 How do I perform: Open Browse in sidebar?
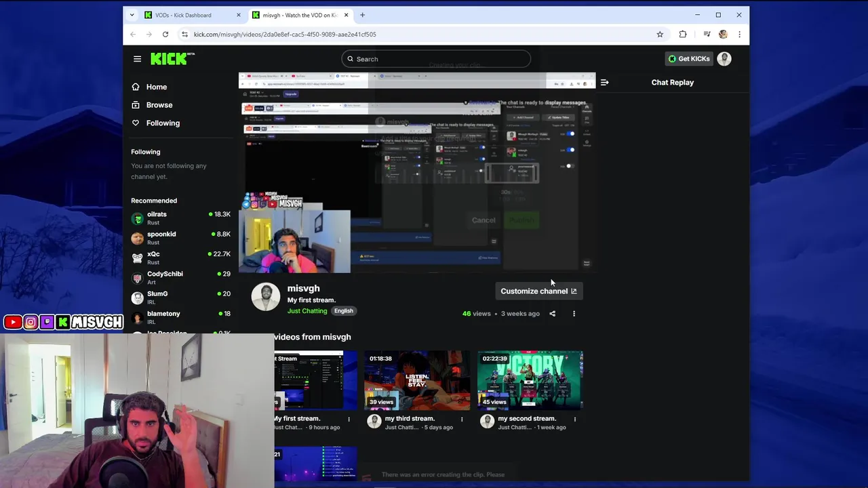[159, 105]
